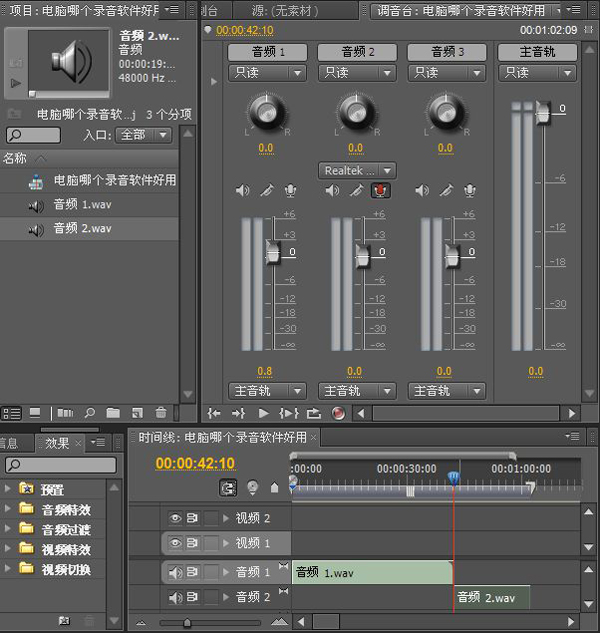600x633 pixels.
Task: Play the 音频 2.wav preview thumbnail
Action: (16, 83)
